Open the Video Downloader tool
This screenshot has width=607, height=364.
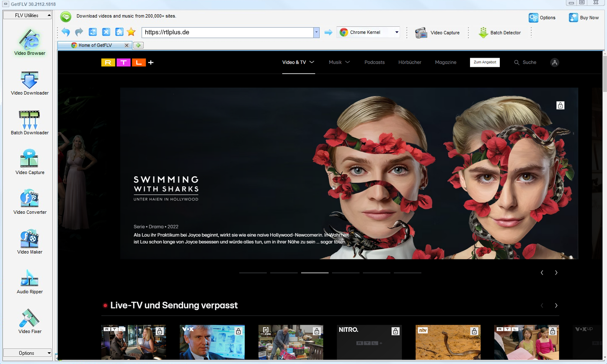tap(30, 83)
